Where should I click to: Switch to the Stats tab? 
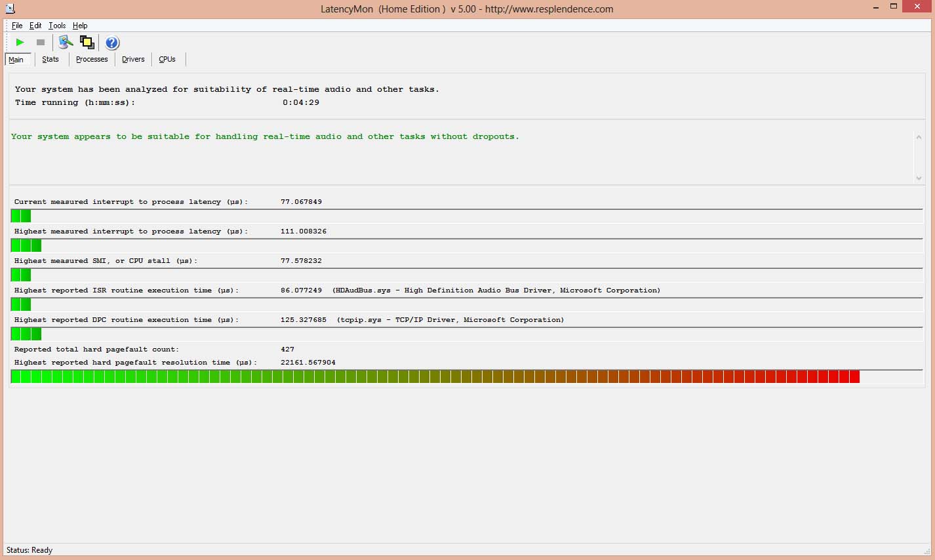pos(50,59)
